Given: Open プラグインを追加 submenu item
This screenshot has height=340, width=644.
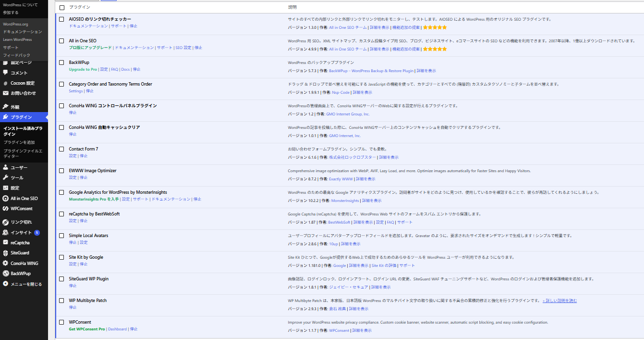Looking at the screenshot, I should tap(19, 142).
